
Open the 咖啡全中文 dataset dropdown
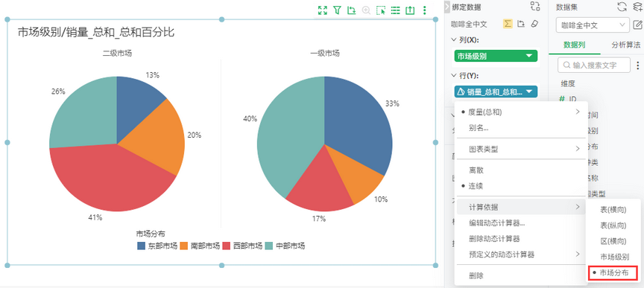(593, 25)
